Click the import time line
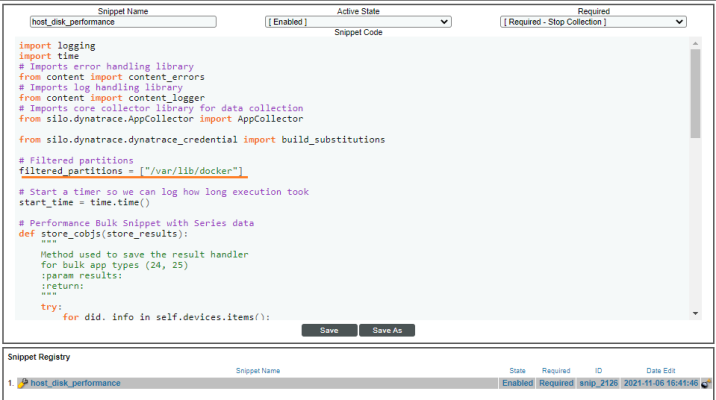 49,56
